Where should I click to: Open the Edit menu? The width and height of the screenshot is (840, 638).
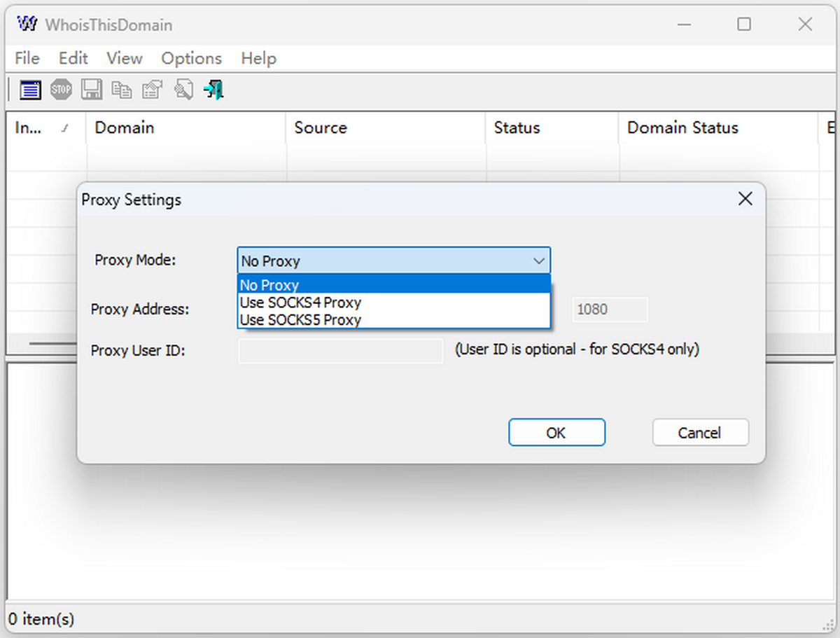pos(73,58)
